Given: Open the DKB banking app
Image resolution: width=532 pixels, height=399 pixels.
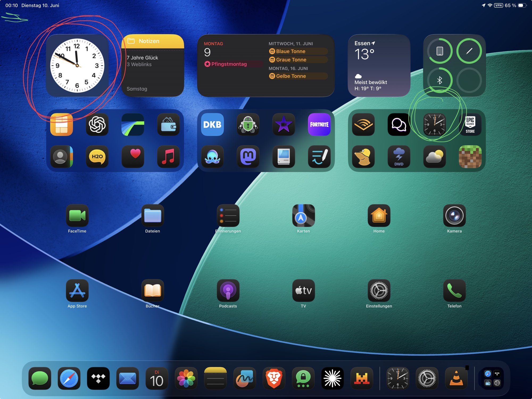Looking at the screenshot, I should click(x=212, y=124).
